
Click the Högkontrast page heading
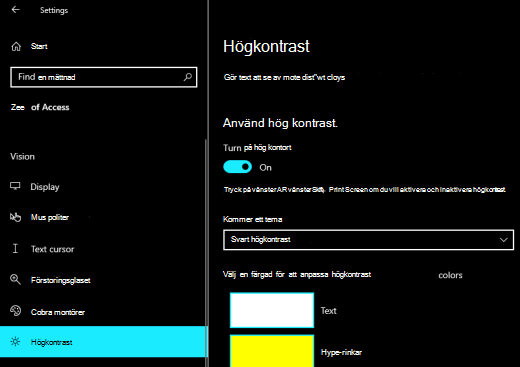click(x=266, y=46)
